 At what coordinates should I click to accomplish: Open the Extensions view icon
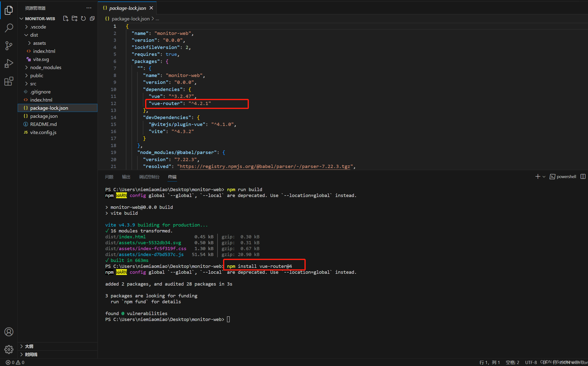9,81
